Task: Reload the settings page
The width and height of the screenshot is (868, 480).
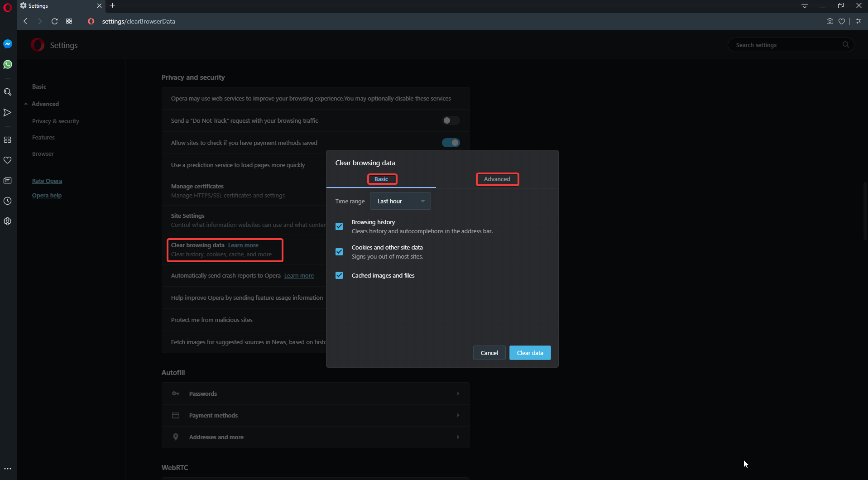Action: [x=54, y=21]
